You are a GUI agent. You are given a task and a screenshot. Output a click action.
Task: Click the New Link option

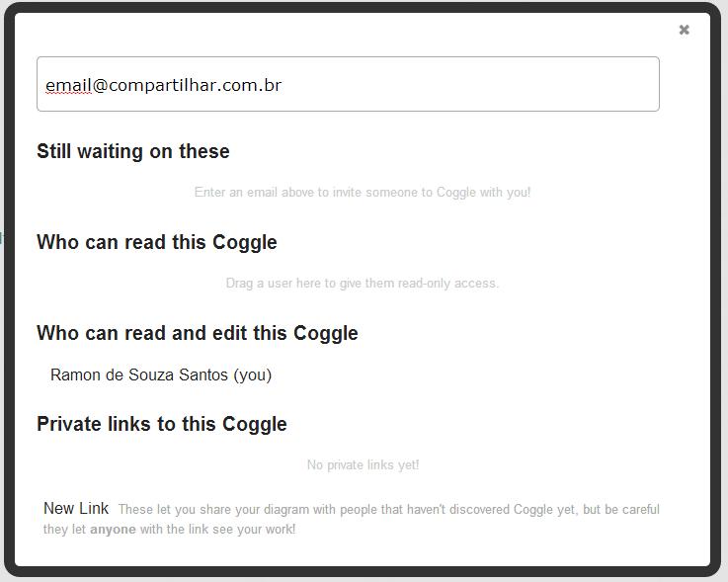[x=76, y=508]
